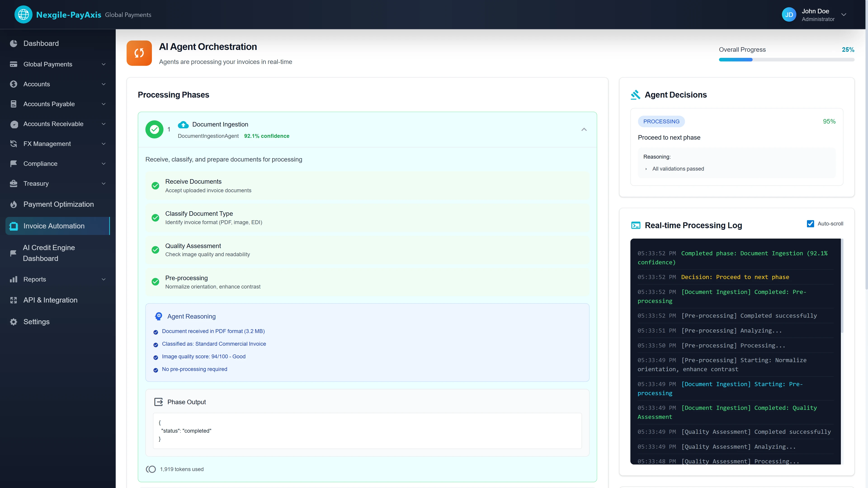
Task: Select the Dashboard icon in the sidebar
Action: point(14,43)
